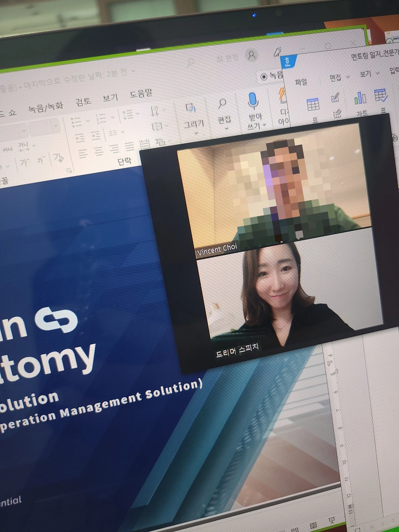This screenshot has height=532, width=399.
Task: Expand the Hancom 편집 menu arrow
Action: [x=348, y=77]
